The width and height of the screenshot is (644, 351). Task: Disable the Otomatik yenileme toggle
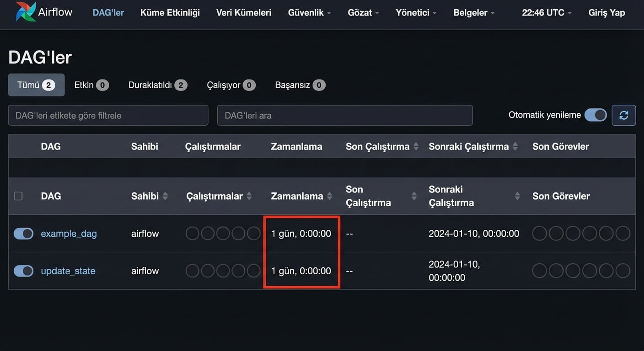point(596,115)
